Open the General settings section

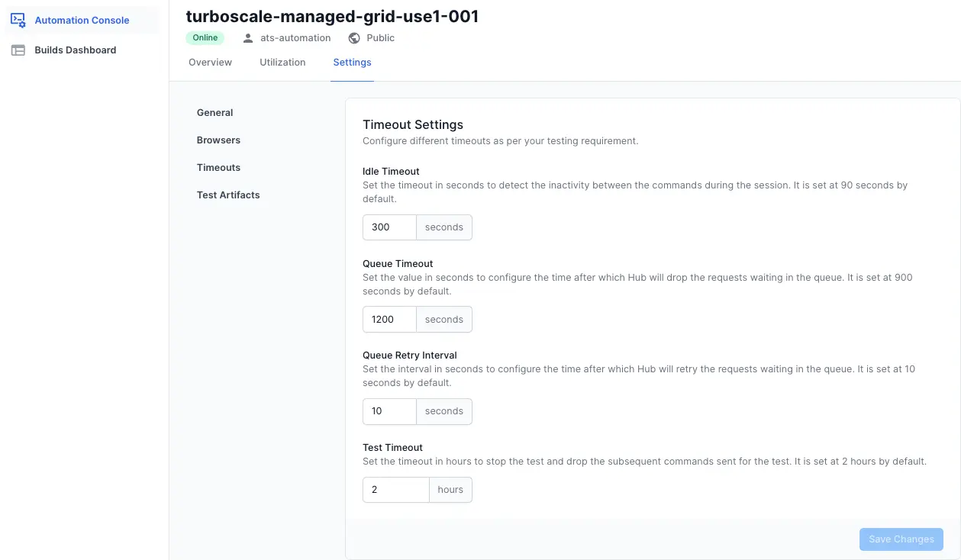click(x=214, y=112)
